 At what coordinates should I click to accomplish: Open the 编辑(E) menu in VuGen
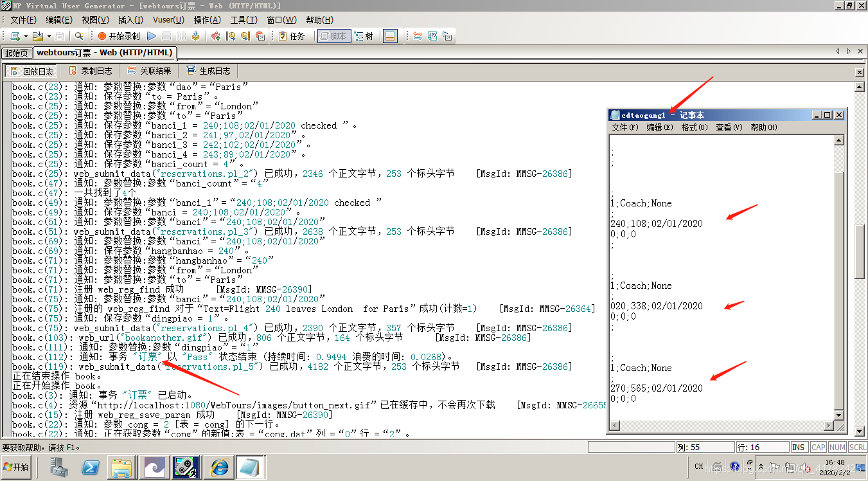pos(59,20)
